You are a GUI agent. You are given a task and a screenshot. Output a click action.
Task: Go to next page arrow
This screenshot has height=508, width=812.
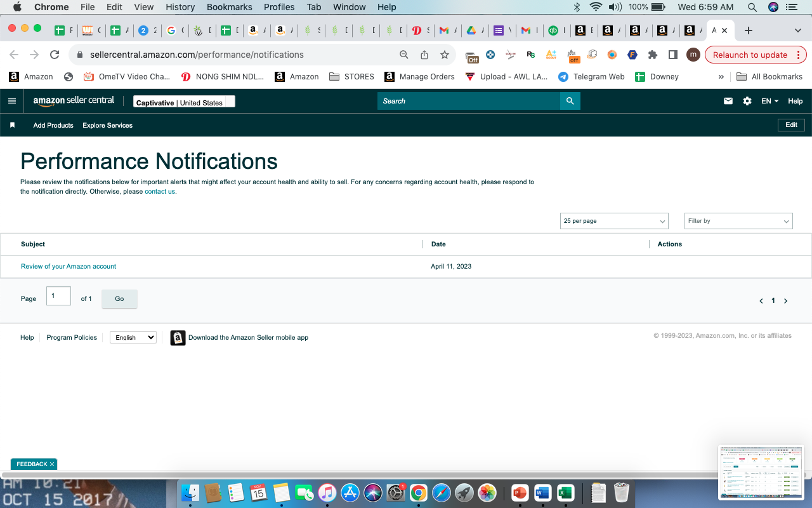click(x=786, y=301)
